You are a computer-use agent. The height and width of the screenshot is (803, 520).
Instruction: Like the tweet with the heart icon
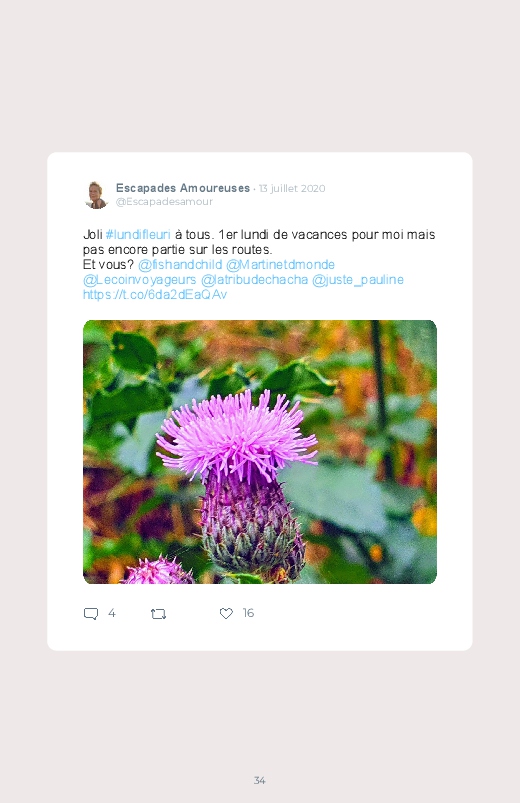point(226,613)
